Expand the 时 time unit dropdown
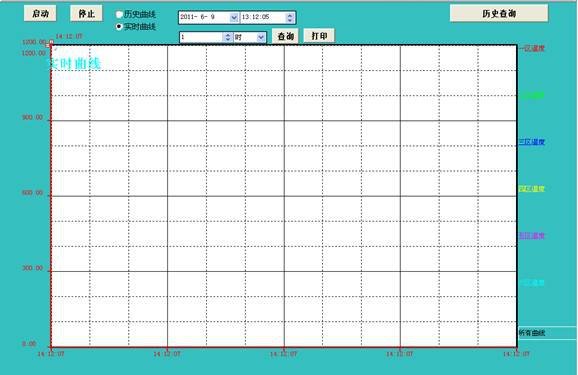Screen dimensions: 578x375 coord(261,37)
